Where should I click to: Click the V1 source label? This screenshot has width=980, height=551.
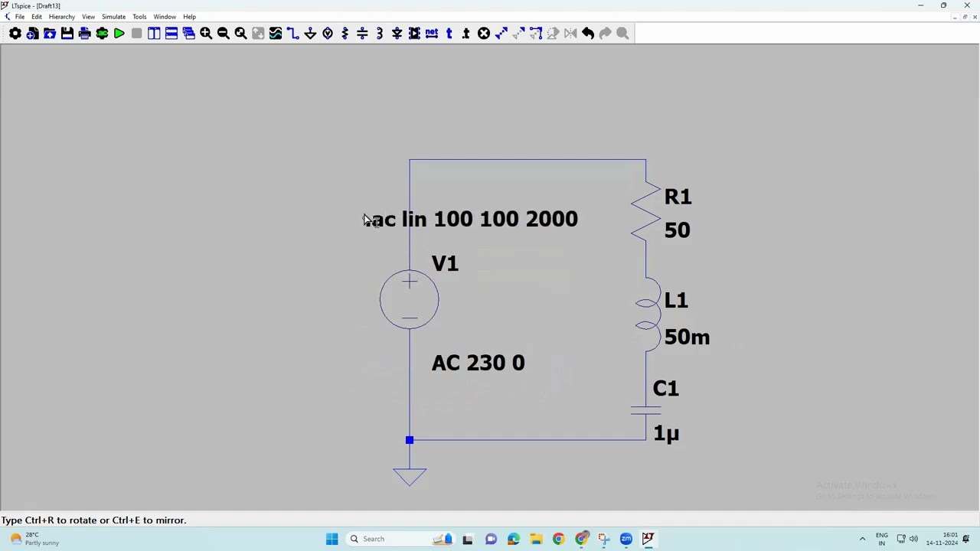tap(445, 264)
